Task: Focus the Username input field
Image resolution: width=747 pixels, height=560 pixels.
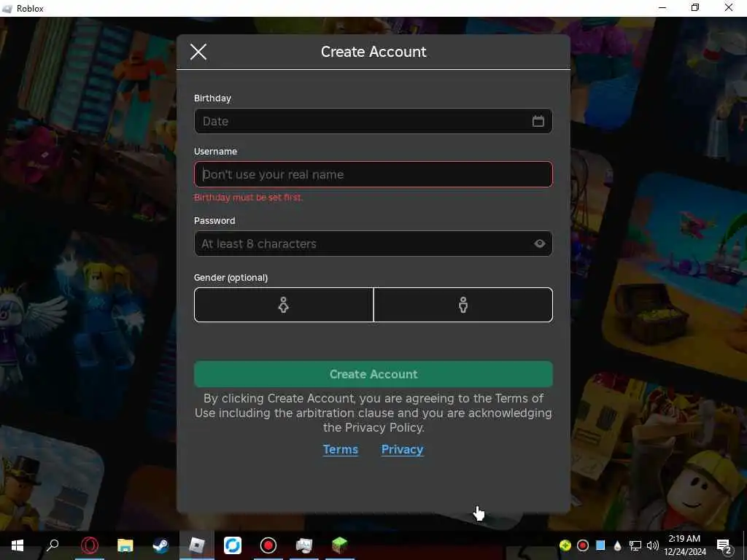Action: [373, 174]
